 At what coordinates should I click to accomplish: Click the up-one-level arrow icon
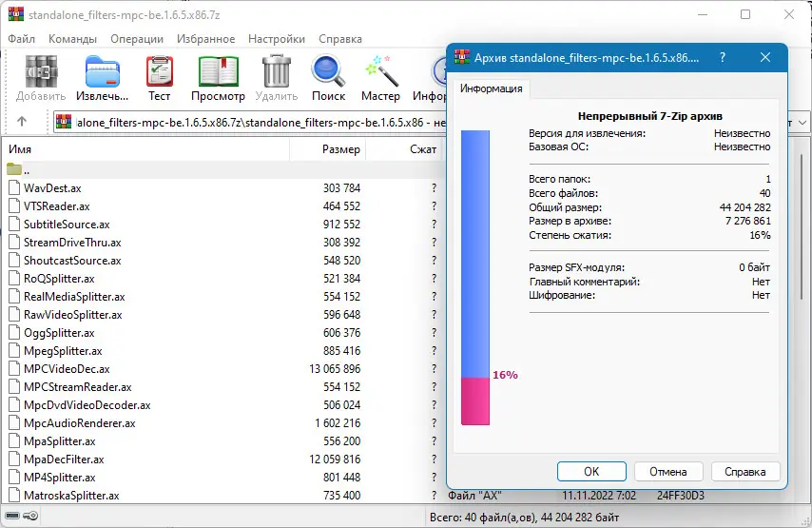tap(21, 121)
